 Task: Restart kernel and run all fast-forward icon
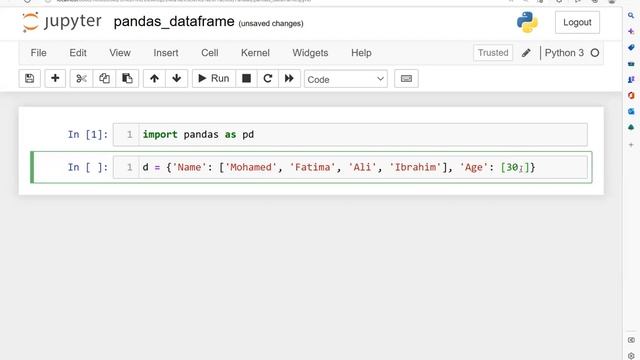coord(289,78)
